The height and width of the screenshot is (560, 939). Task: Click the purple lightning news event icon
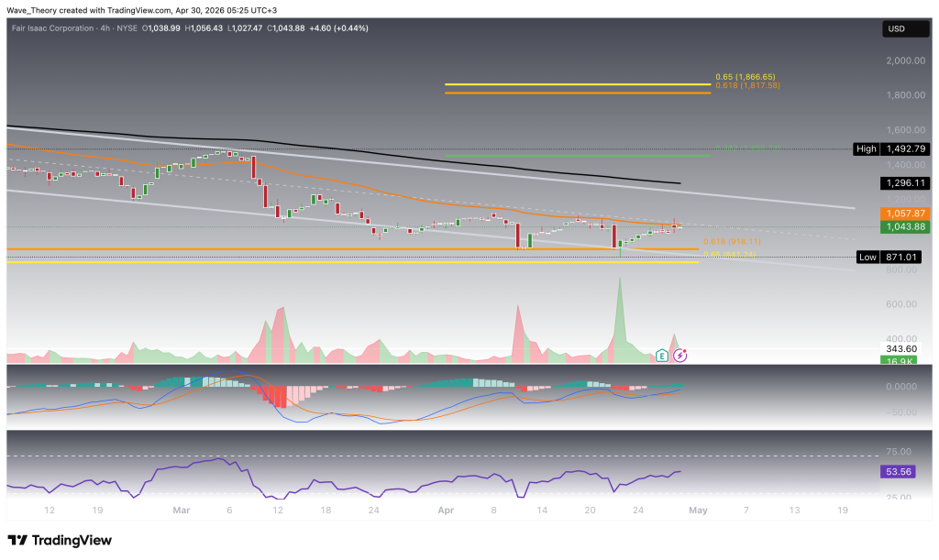[679, 354]
